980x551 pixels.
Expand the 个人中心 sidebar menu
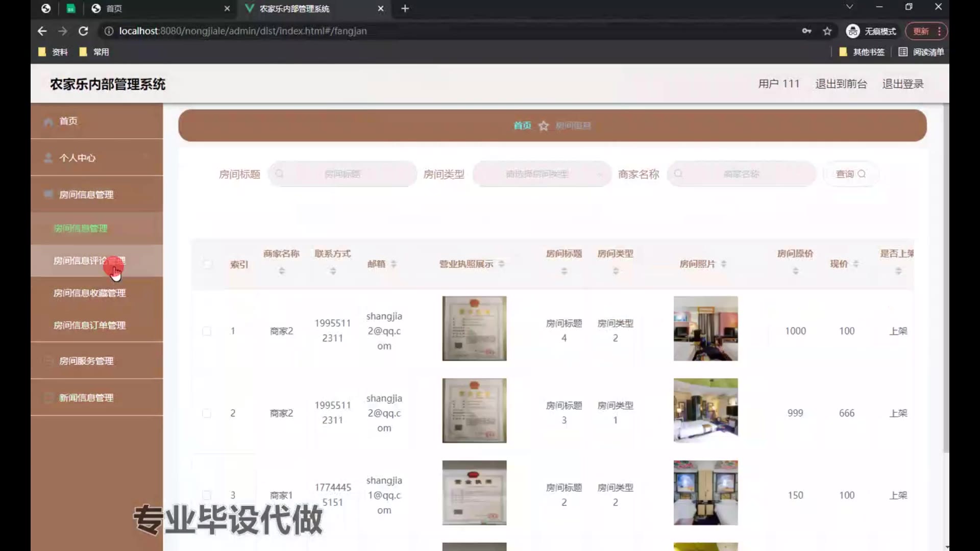pyautogui.click(x=97, y=158)
